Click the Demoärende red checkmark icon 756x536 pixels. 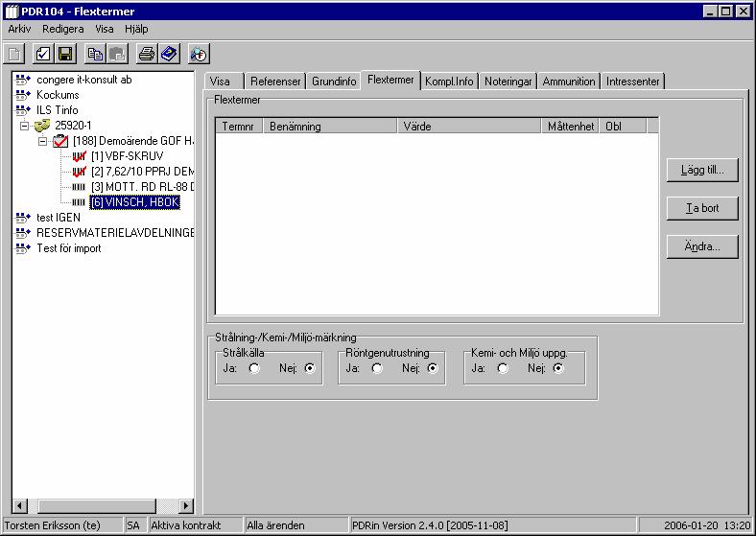pyautogui.click(x=60, y=141)
